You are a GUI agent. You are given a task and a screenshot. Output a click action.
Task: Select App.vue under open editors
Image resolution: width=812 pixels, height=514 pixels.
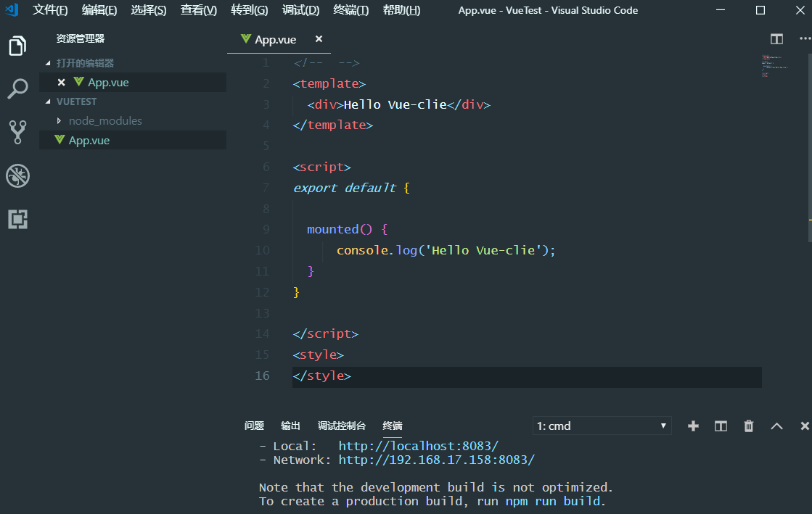pyautogui.click(x=133, y=83)
